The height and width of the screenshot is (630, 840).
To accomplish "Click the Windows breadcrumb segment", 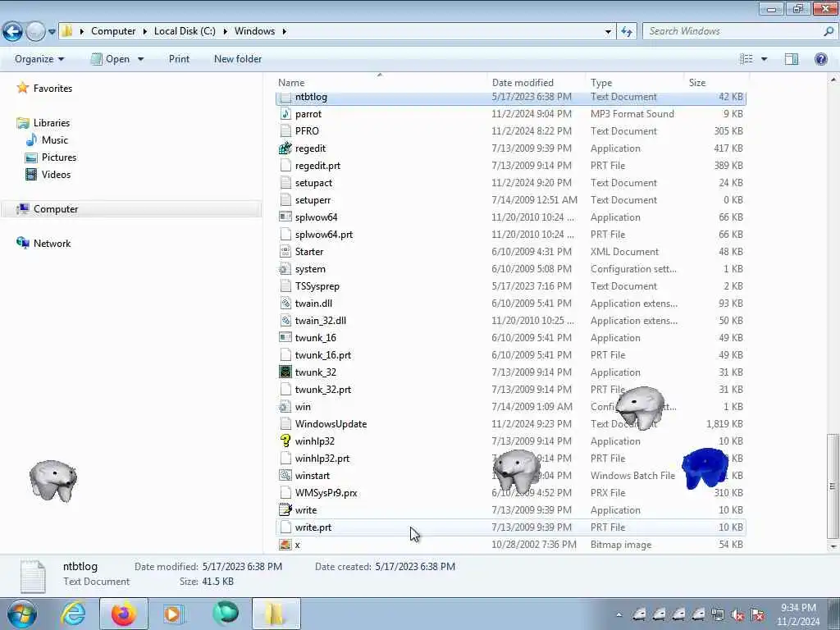I will (254, 31).
